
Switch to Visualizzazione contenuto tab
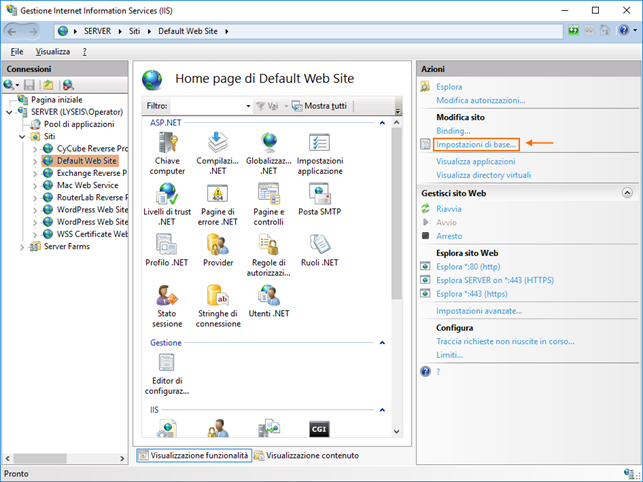point(306,455)
